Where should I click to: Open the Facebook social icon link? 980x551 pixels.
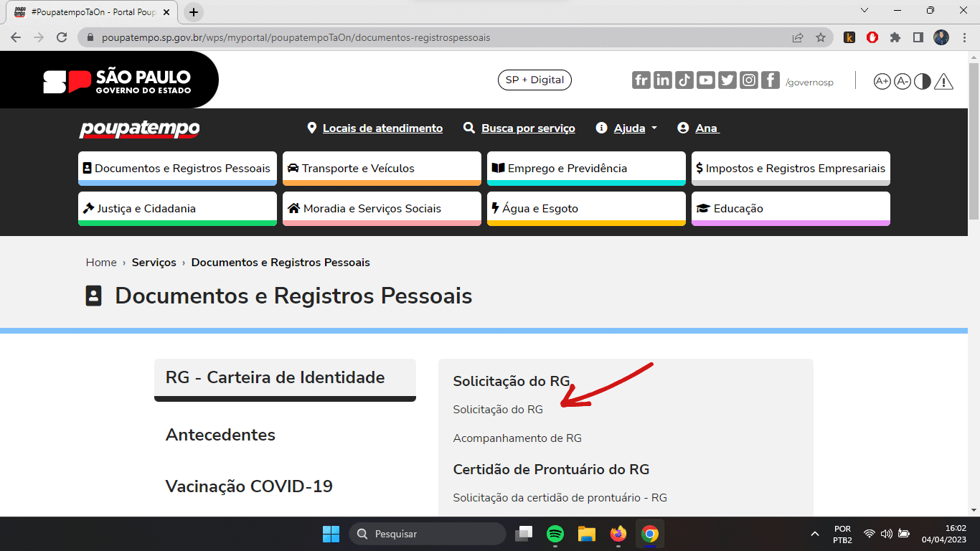point(771,80)
